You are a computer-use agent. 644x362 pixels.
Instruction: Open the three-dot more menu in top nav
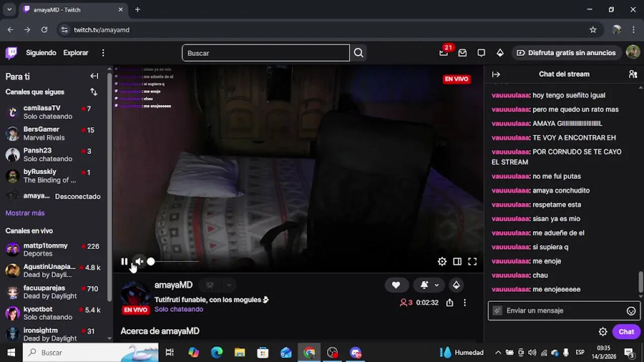[103, 53]
